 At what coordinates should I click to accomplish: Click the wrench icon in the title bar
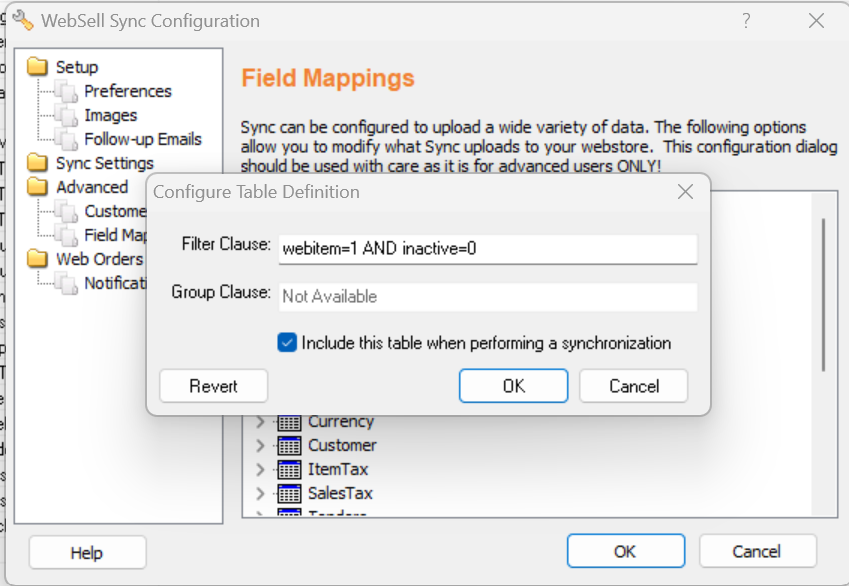click(x=23, y=21)
